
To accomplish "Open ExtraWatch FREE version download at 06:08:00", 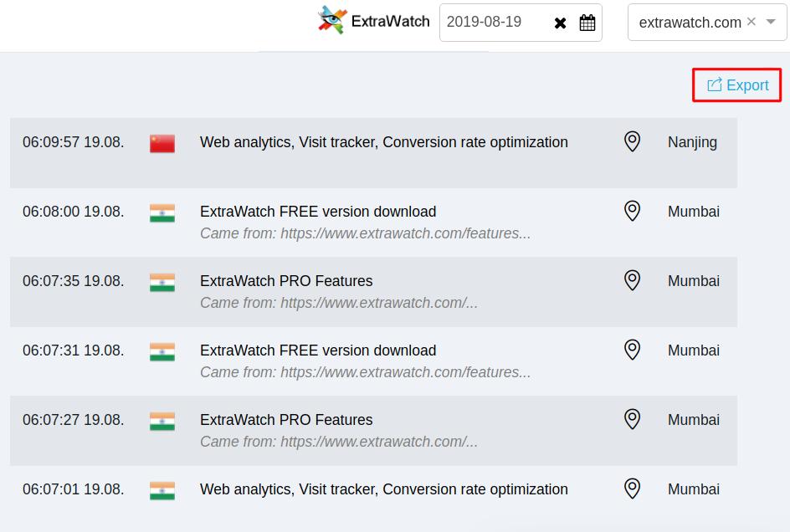I will click(x=318, y=212).
